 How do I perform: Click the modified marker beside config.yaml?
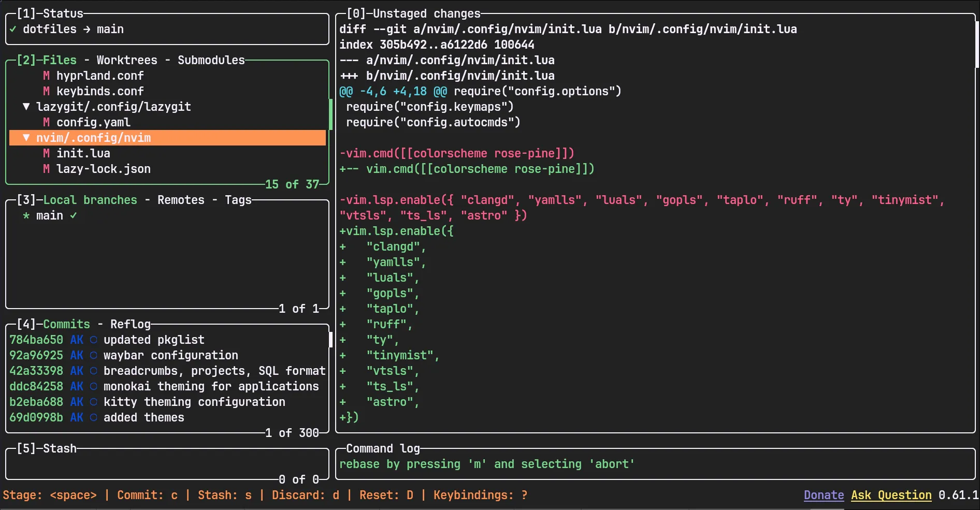(46, 122)
